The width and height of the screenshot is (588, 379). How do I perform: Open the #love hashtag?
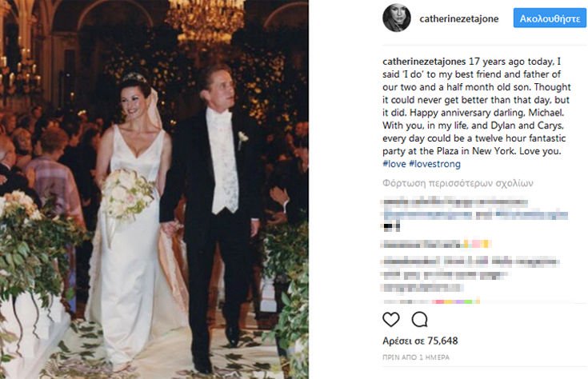click(394, 163)
